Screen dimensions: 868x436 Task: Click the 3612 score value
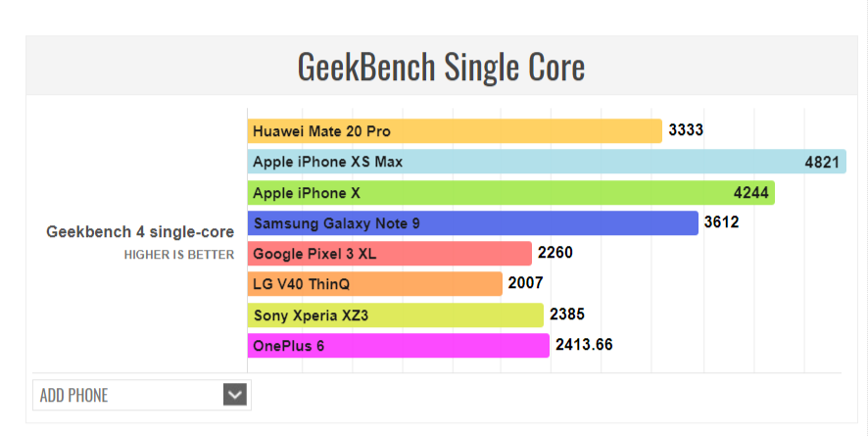[x=721, y=221]
